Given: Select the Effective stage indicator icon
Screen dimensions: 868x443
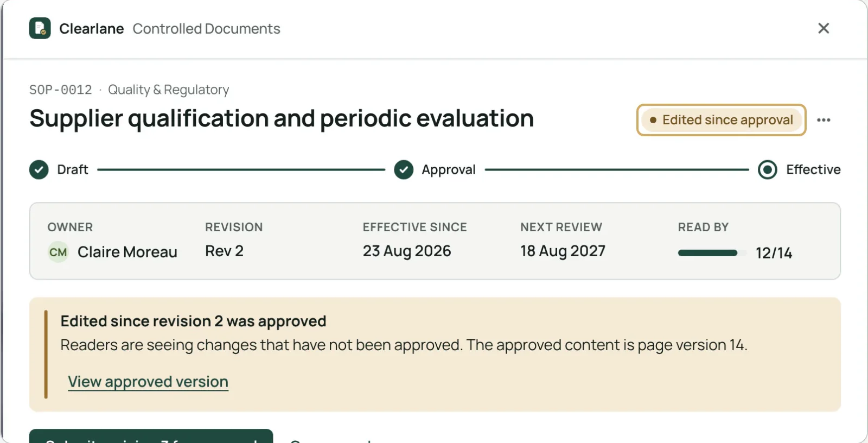Looking at the screenshot, I should click(x=768, y=170).
